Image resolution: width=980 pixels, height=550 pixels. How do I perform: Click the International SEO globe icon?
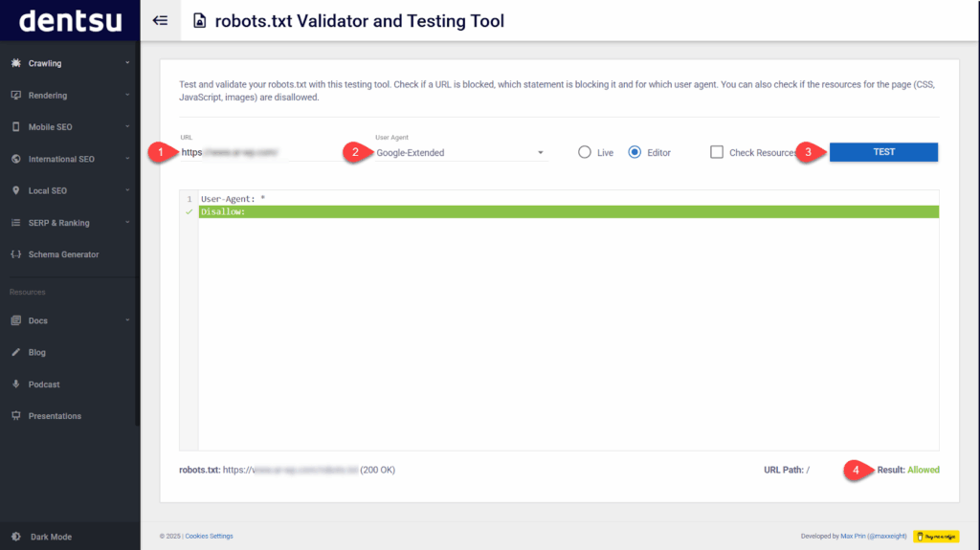[15, 159]
